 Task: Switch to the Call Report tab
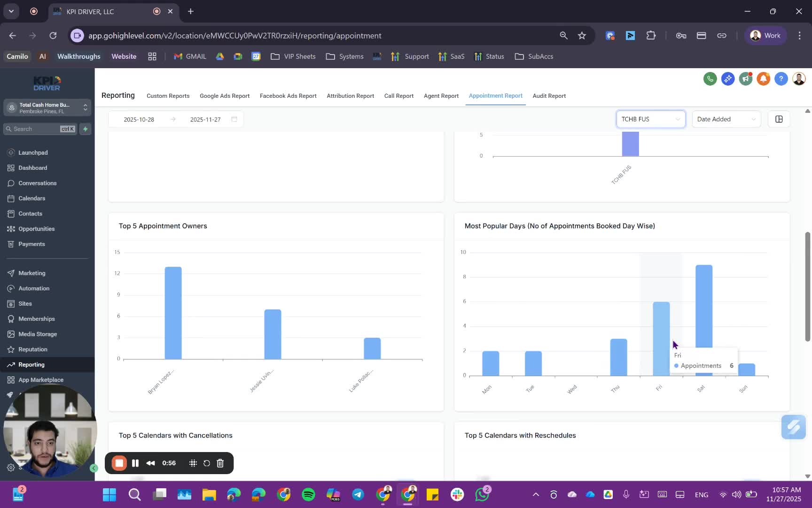399,96
